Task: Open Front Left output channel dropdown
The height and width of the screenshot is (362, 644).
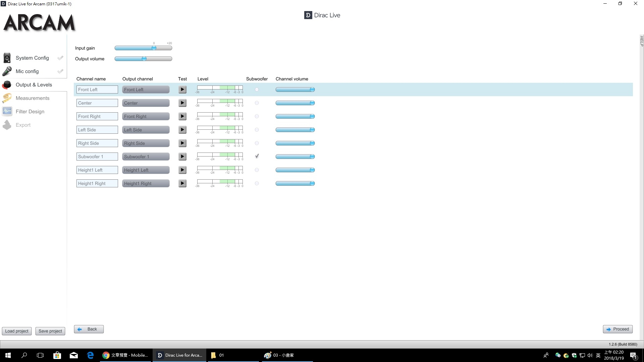Action: pos(146,89)
